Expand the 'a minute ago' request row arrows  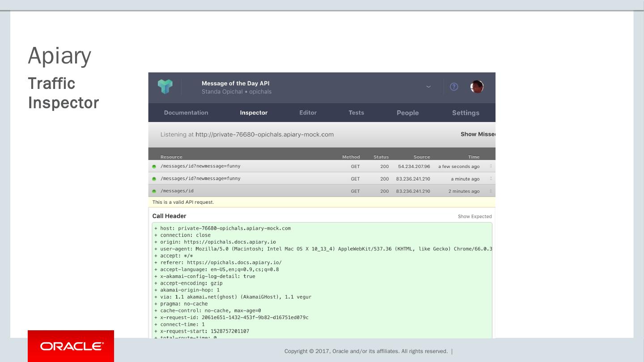491,179
